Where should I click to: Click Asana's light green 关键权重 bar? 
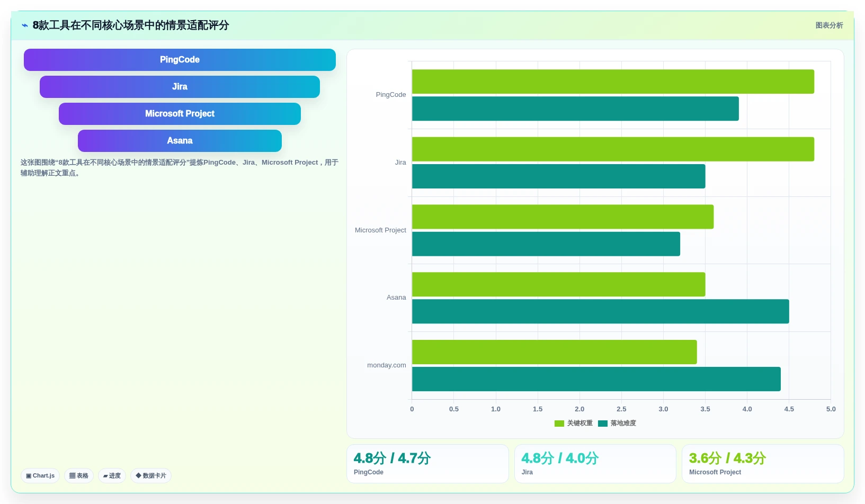tap(558, 284)
